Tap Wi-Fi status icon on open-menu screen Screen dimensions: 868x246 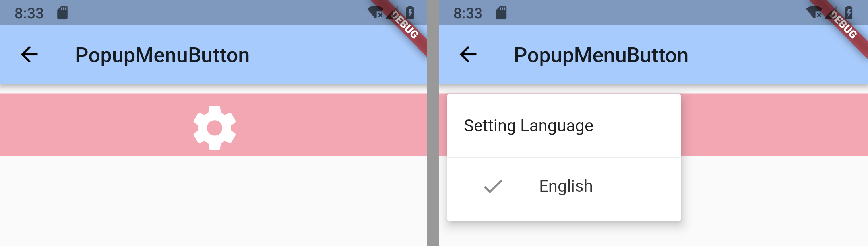pyautogui.click(x=814, y=13)
